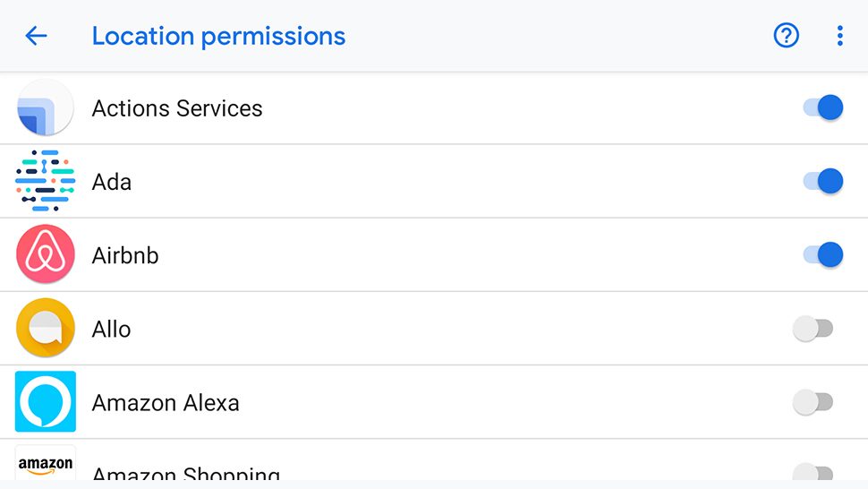
Task: Select the Airbnb list entry text
Action: click(125, 256)
